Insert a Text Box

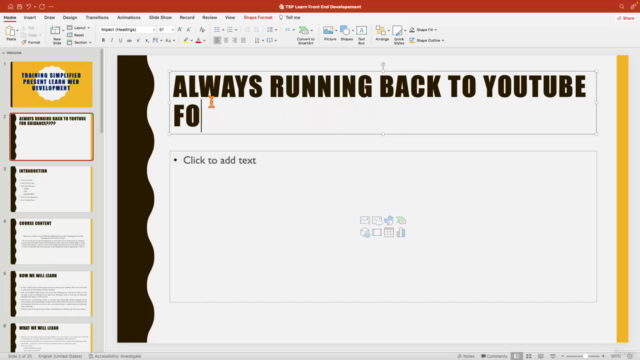361,35
